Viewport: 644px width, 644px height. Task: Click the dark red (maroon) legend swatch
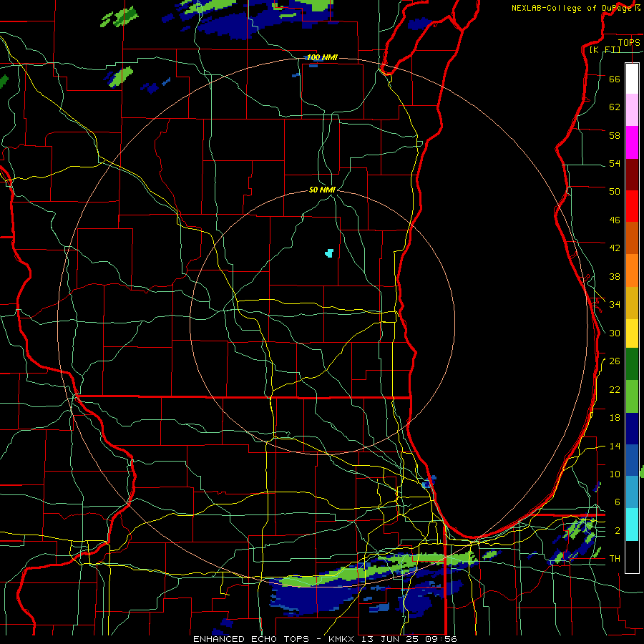632,175
